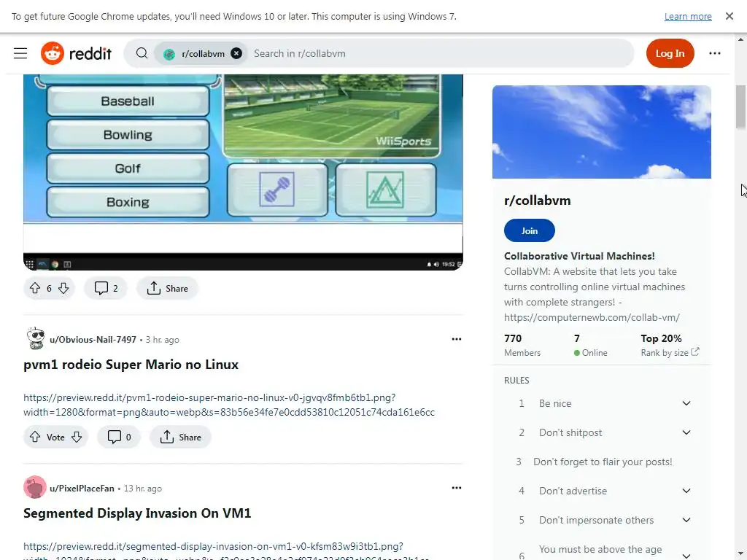This screenshot has width=747, height=560.
Task: Downvote the pvm1 rodeio post
Action: click(77, 437)
